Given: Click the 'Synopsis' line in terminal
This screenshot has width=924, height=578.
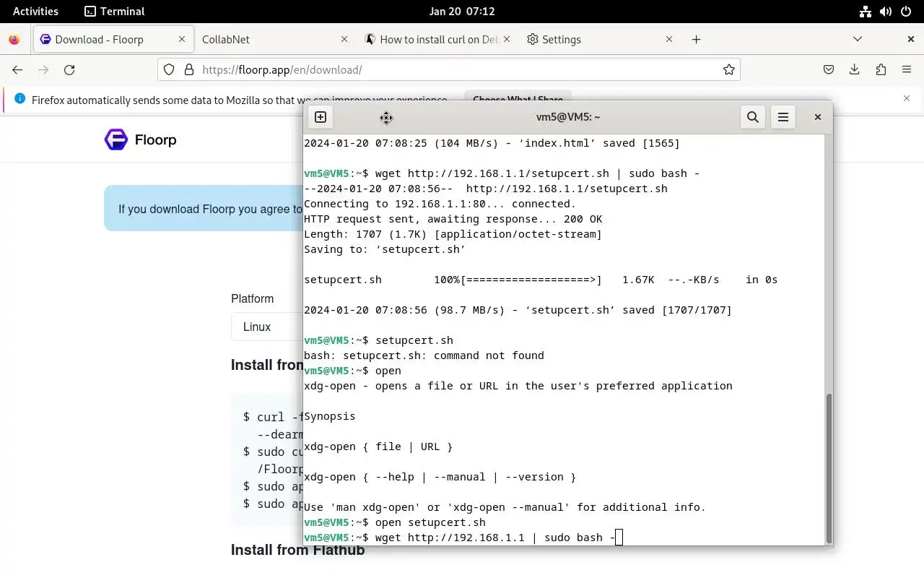Looking at the screenshot, I should 330,416.
